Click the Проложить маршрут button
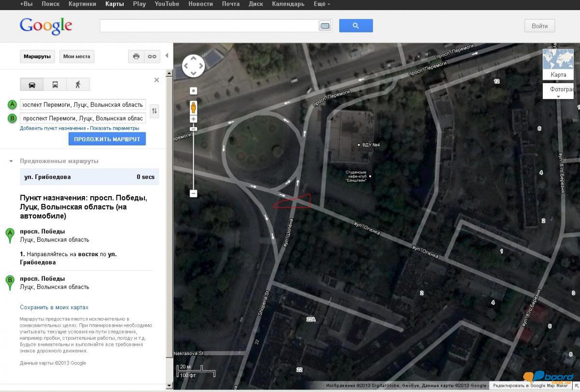This screenshot has height=392, width=580. pos(107,139)
